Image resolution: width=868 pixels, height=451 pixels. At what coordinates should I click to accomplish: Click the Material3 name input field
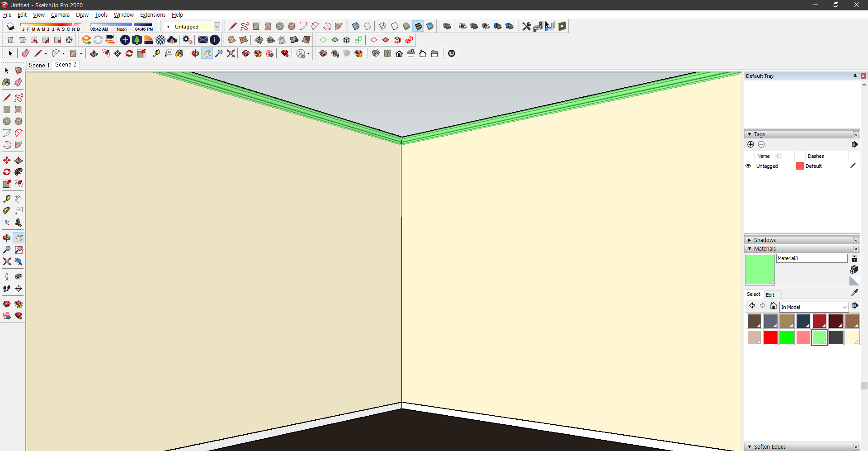[x=812, y=258]
